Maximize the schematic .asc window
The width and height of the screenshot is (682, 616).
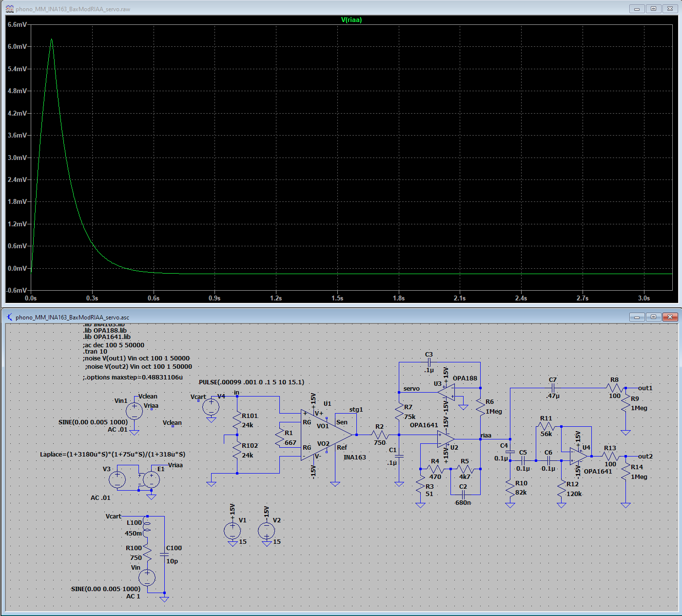coord(653,317)
